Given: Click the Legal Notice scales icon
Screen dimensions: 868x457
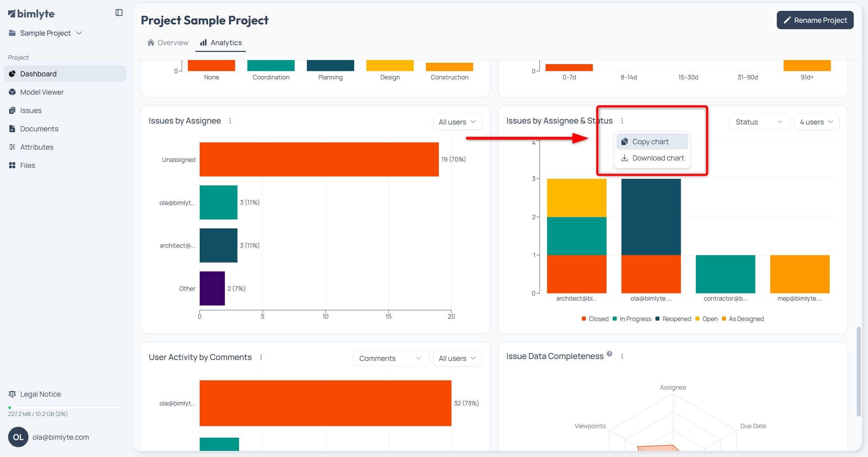Looking at the screenshot, I should pyautogui.click(x=12, y=394).
